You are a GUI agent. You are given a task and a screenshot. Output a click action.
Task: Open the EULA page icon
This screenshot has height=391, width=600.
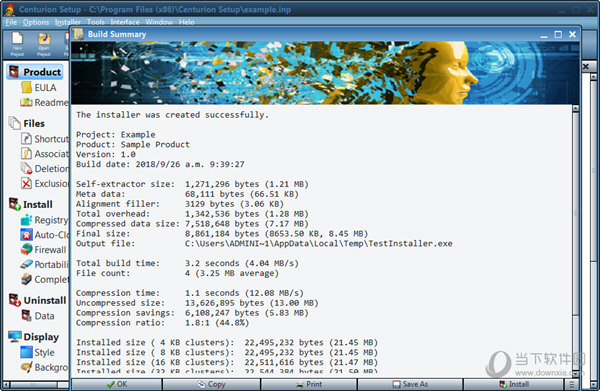pos(26,88)
